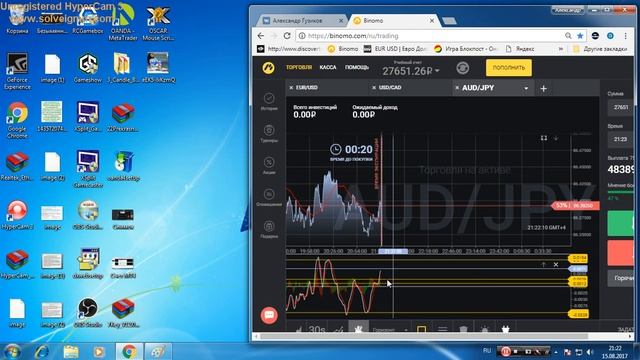Open the indicators line-chart tool
This screenshot has height=360, width=640.
(338, 329)
